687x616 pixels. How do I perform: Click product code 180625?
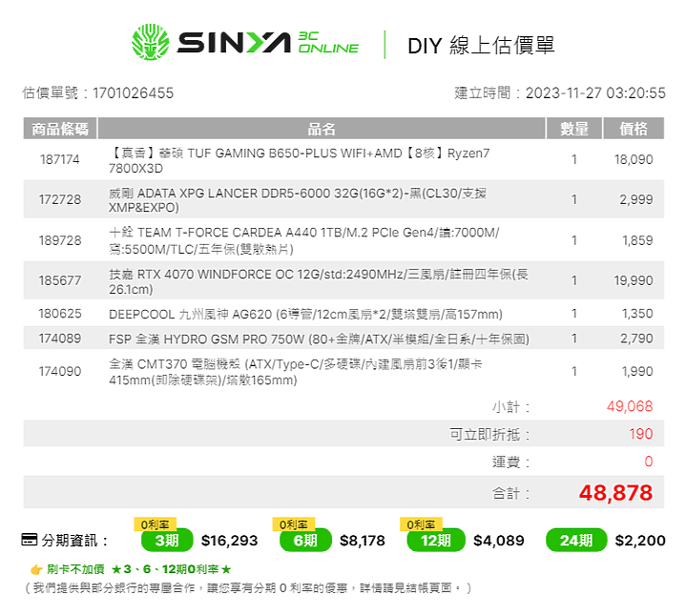point(60,314)
